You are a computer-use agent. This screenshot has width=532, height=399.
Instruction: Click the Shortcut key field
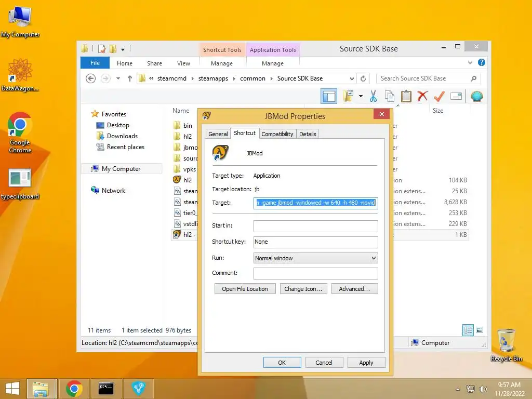pos(315,242)
